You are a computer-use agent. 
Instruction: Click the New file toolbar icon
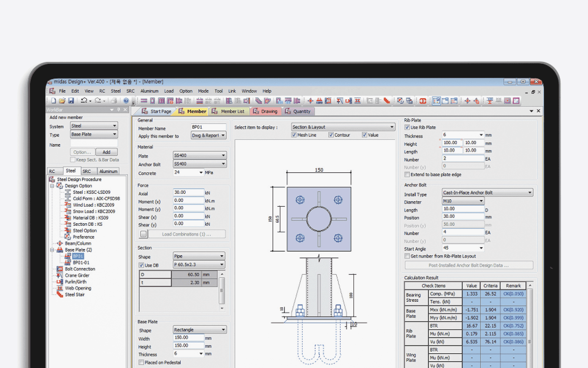pos(54,101)
